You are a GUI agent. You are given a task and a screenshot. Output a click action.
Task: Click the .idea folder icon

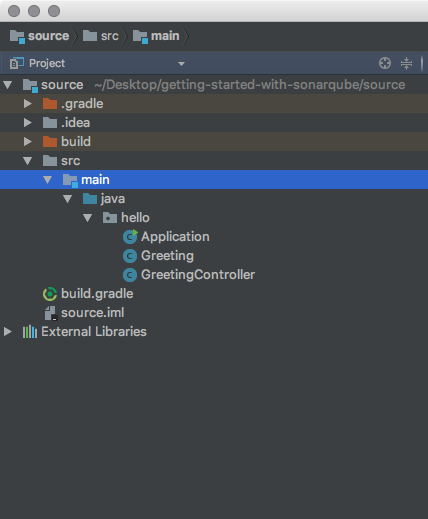50,122
